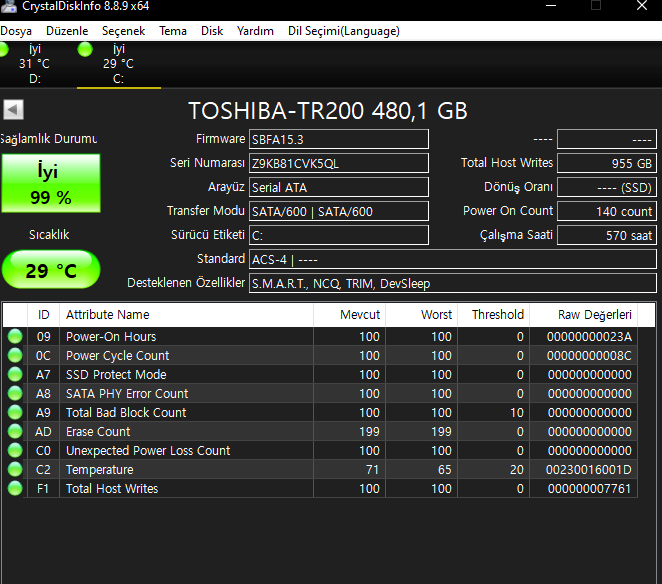662x584 pixels.
Task: Click status icon for Unexpected Power Loss Count
Action: click(x=15, y=451)
